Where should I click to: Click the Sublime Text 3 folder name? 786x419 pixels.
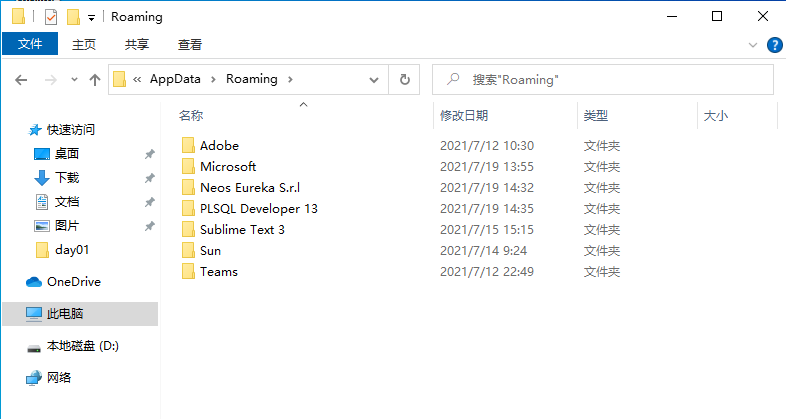point(242,230)
